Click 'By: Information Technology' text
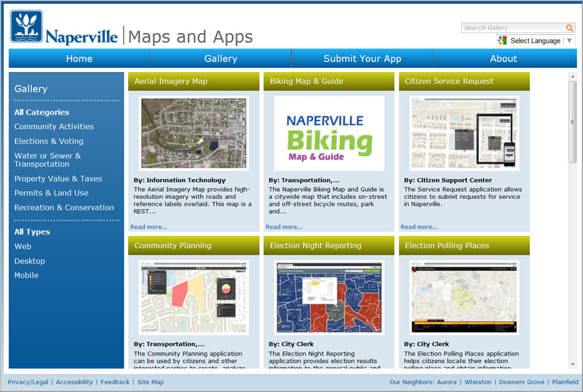This screenshot has height=392, width=583. [x=179, y=180]
